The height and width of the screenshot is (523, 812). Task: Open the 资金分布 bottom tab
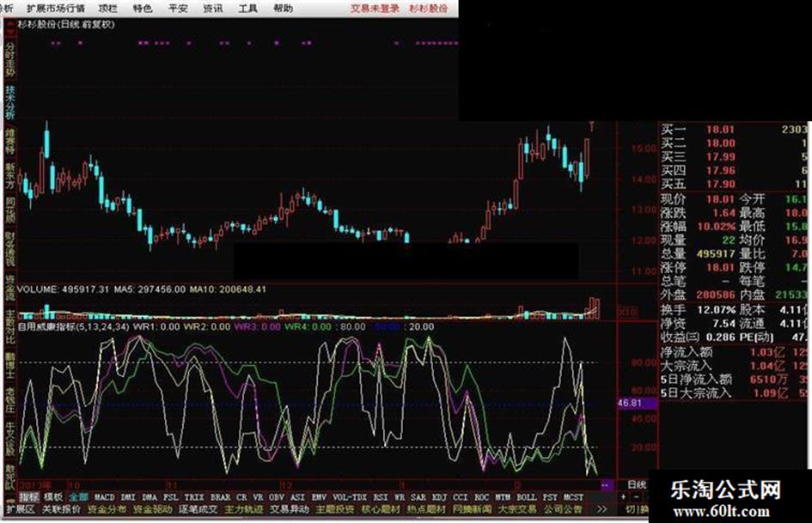coord(107,509)
